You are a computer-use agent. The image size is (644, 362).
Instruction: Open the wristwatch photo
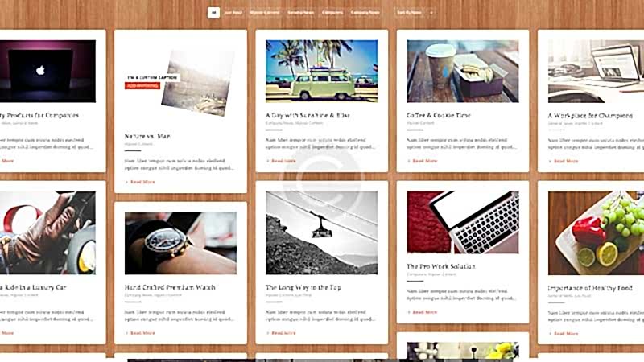[180, 243]
